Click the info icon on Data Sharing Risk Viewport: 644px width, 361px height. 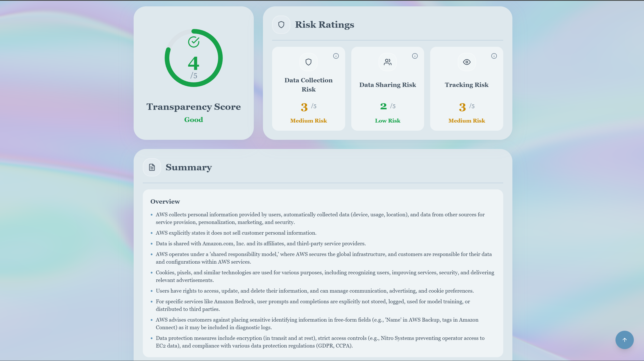pos(415,56)
